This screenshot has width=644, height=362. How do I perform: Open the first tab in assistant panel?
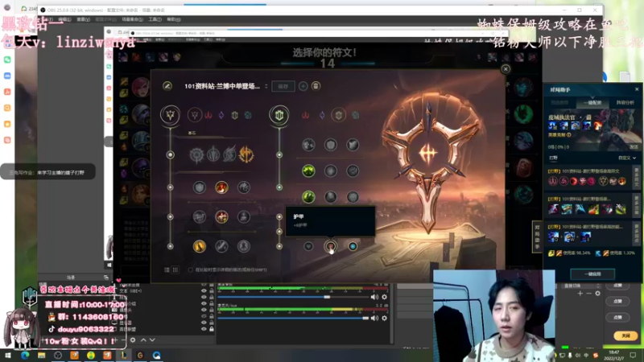tap(559, 103)
